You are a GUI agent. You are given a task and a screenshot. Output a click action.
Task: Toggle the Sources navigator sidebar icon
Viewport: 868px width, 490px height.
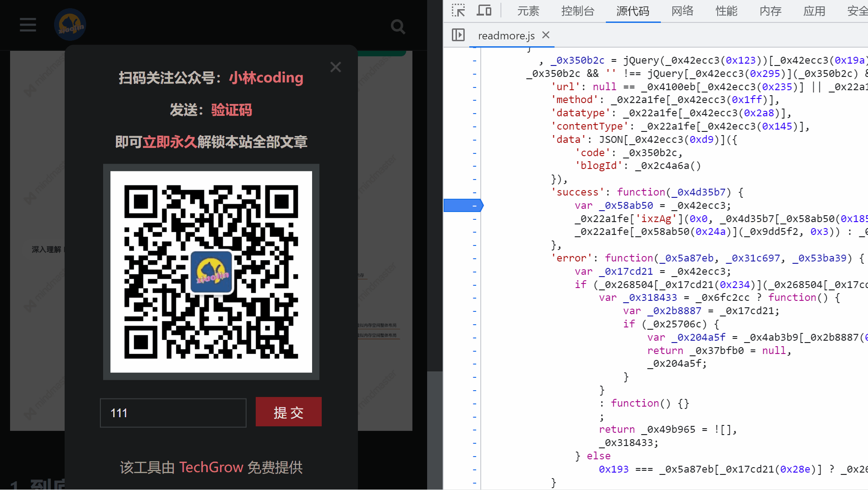(x=458, y=35)
